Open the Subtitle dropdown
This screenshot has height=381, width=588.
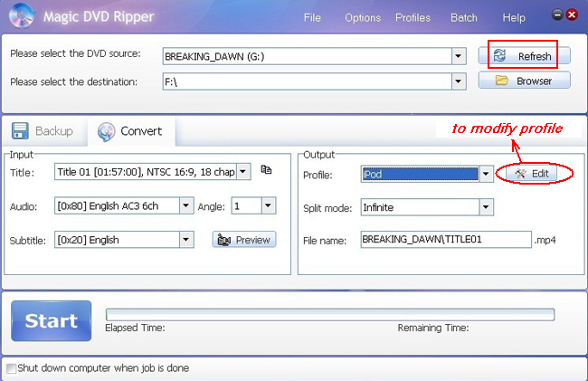click(x=186, y=240)
